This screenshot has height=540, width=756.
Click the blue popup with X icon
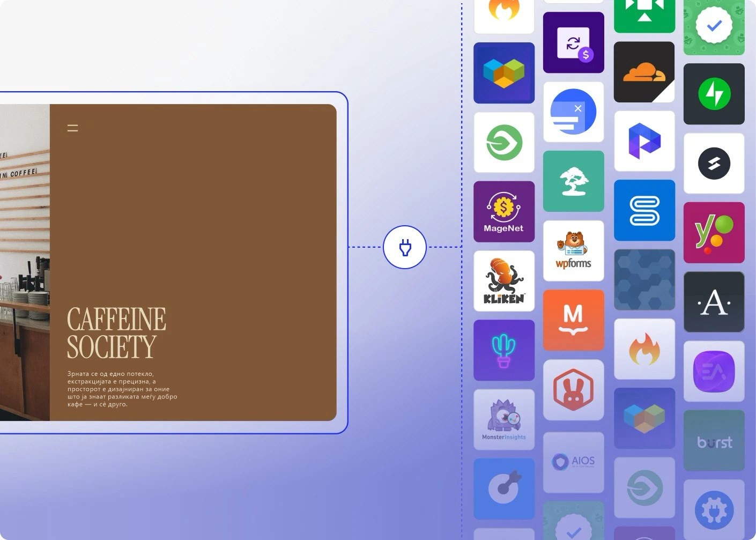pyautogui.click(x=574, y=112)
